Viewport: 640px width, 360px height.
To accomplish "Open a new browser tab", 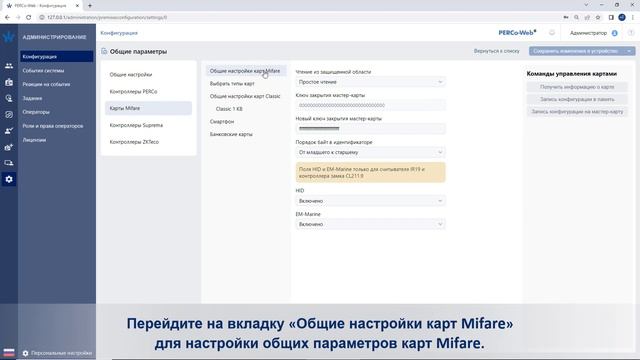I will pos(90,6).
